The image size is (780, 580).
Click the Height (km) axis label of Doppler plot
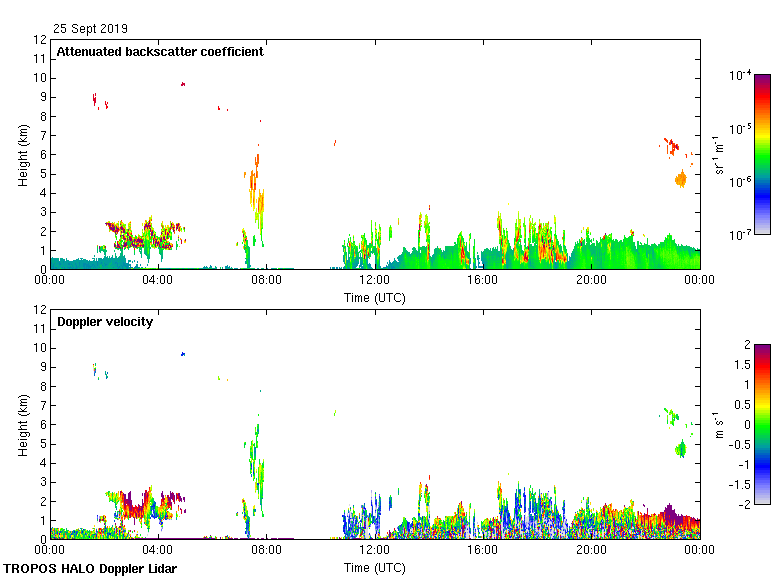tap(22, 425)
